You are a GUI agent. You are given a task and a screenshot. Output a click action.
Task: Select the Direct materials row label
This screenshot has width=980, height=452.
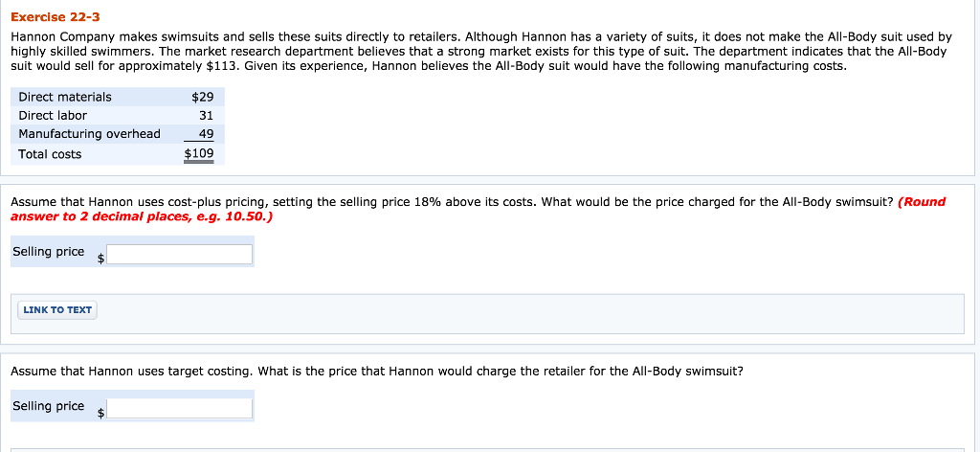[65, 97]
